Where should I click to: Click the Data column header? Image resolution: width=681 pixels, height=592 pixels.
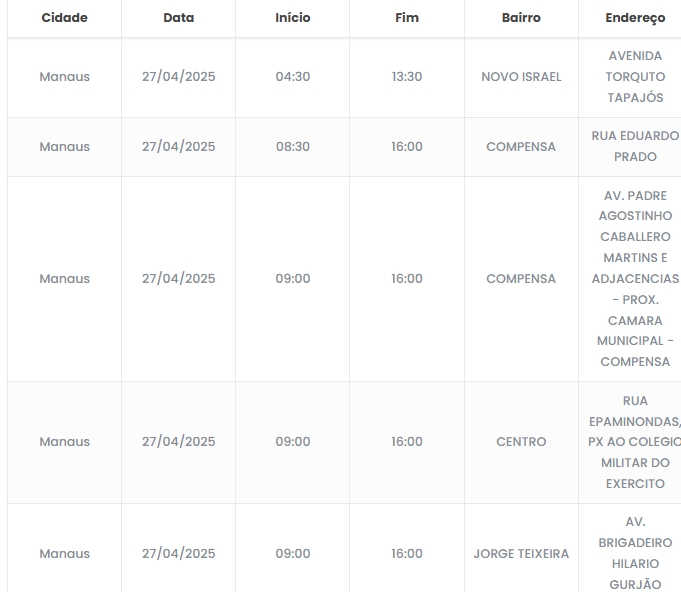pos(178,18)
